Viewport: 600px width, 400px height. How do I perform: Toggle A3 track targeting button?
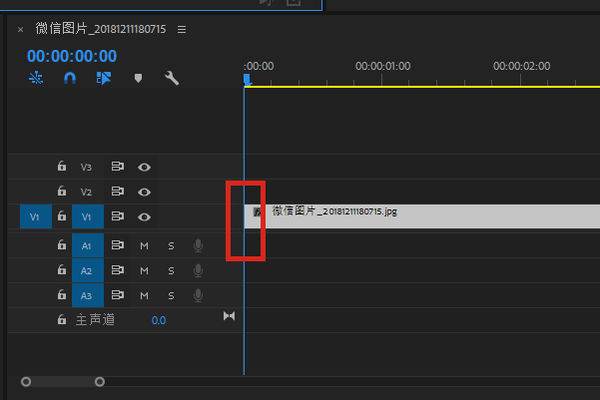[88, 296]
